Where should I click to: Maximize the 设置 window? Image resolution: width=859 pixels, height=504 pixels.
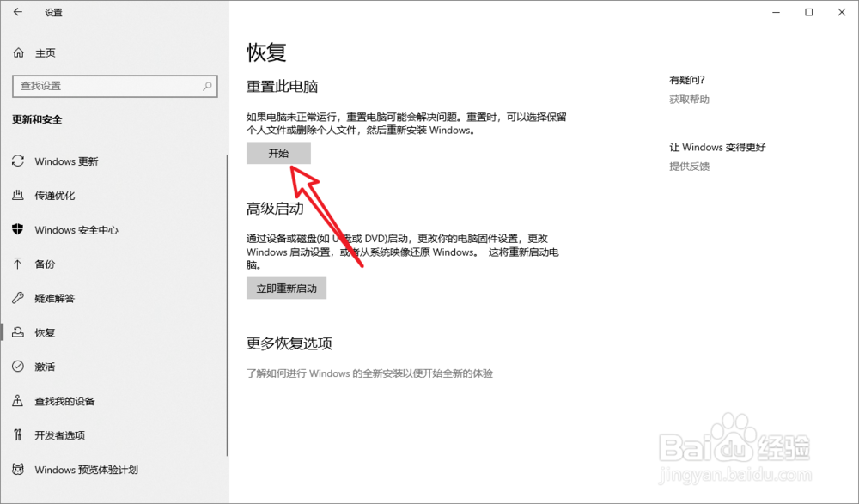pyautogui.click(x=808, y=12)
